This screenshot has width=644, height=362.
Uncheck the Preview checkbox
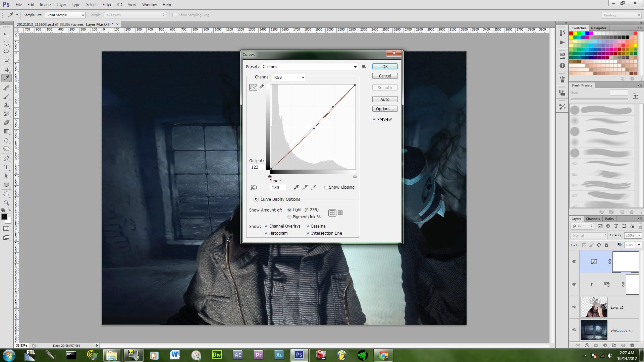click(374, 119)
